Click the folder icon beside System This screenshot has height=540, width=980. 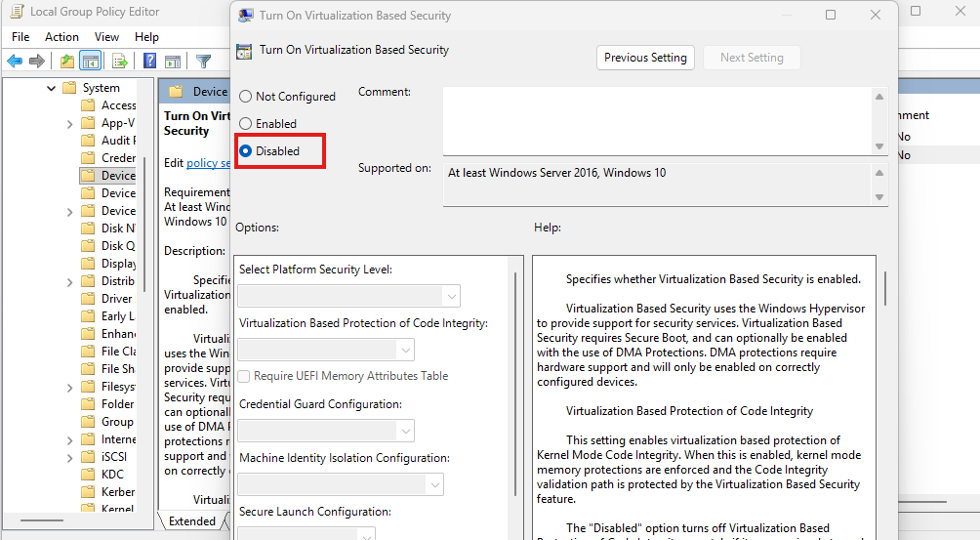(x=69, y=88)
